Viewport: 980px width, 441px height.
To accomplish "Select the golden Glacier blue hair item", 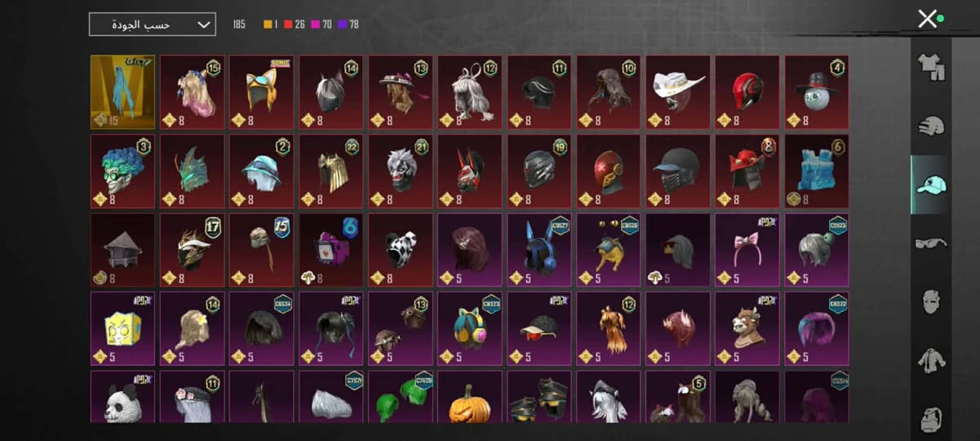I will [122, 92].
